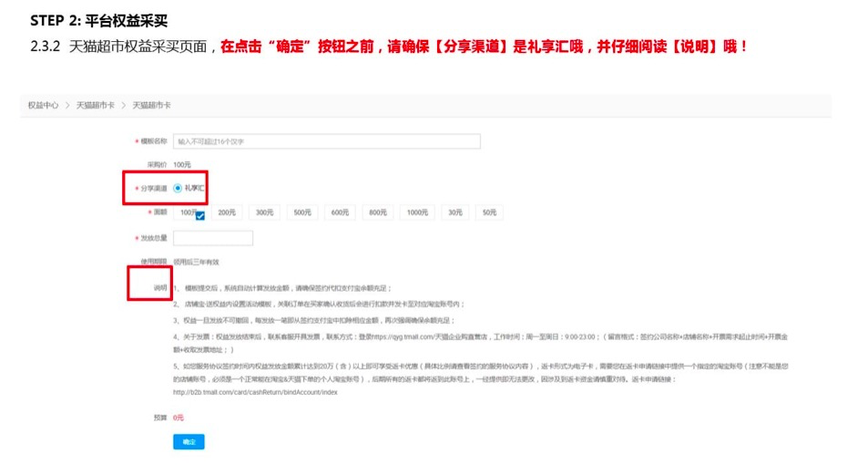
Task: Focus the 发放总量 input field
Action: click(x=213, y=238)
